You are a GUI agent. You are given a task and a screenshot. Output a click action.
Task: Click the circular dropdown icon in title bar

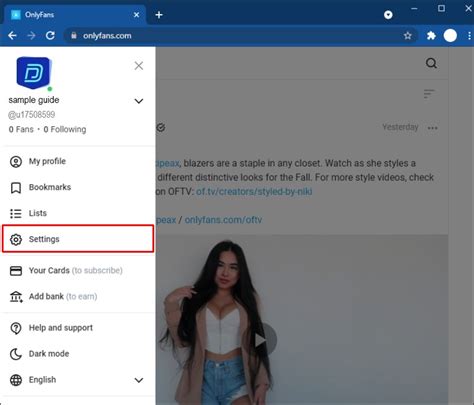pos(388,15)
